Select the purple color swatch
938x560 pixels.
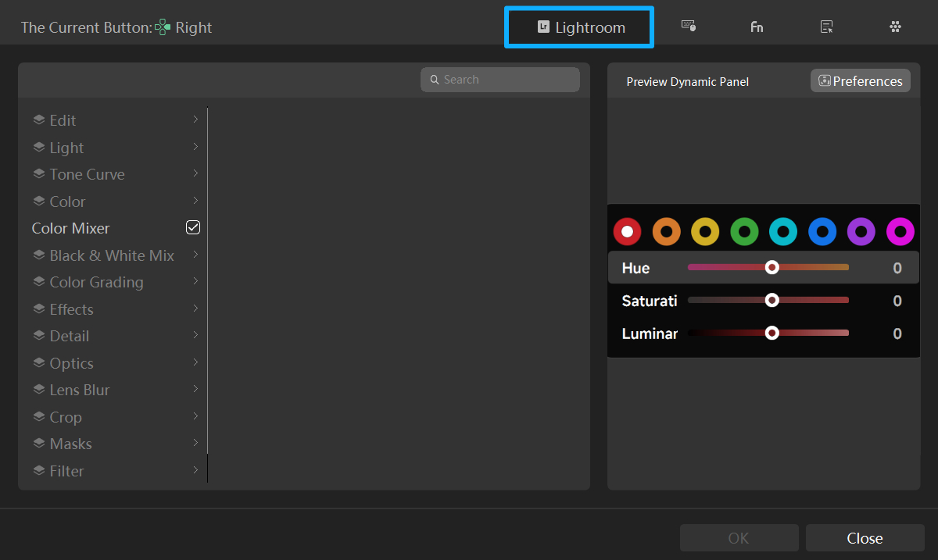[861, 231]
